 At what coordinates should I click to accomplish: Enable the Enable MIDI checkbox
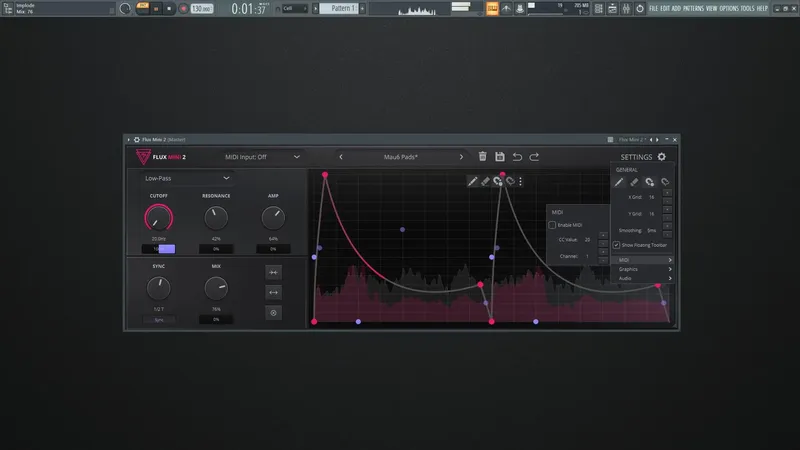[552, 225]
